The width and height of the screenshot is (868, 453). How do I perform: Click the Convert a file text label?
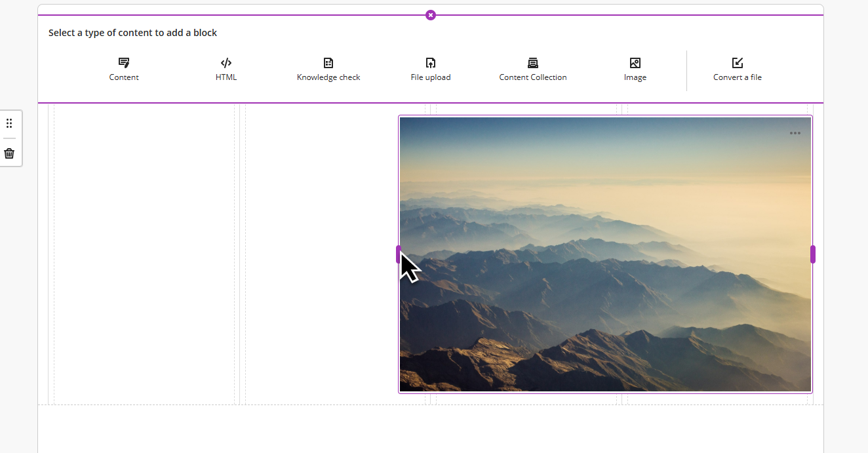point(737,77)
